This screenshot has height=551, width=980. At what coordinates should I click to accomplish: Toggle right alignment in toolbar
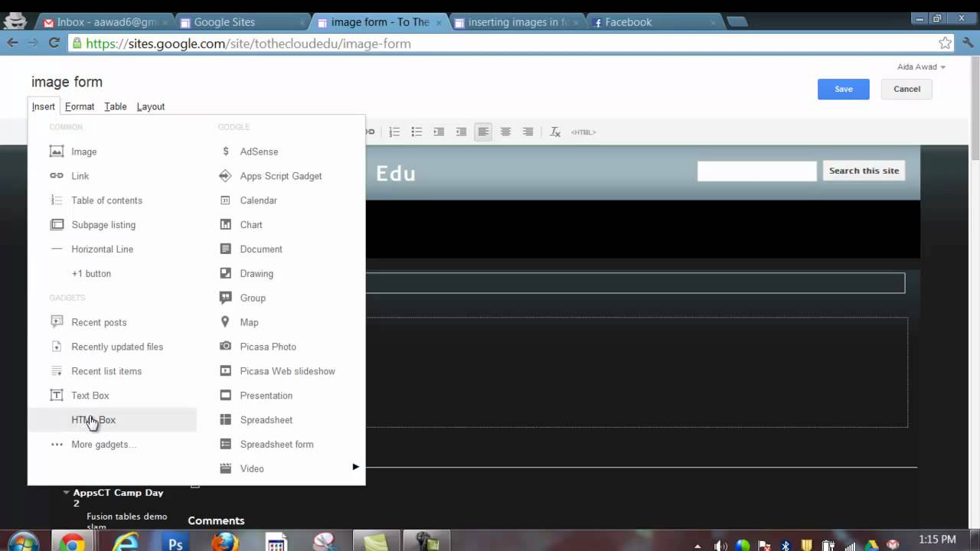point(528,132)
